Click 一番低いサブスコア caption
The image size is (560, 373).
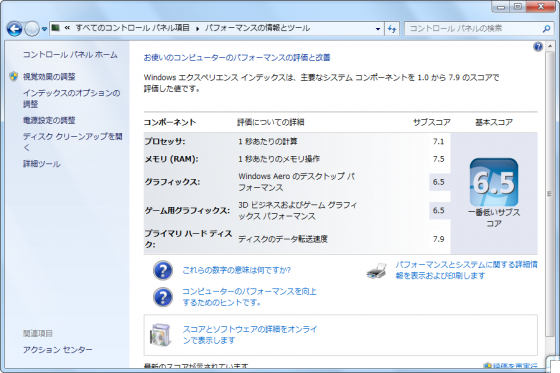494,218
